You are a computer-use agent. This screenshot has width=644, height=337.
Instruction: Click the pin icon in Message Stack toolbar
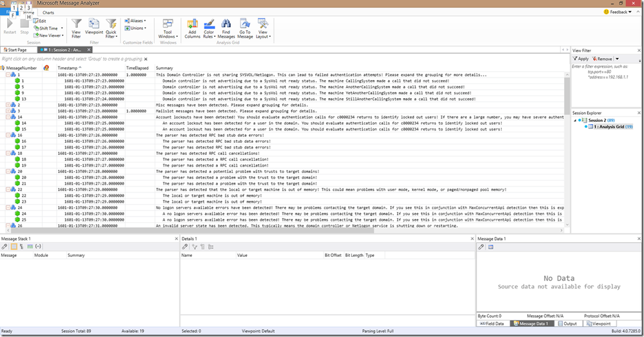click(x=5, y=247)
